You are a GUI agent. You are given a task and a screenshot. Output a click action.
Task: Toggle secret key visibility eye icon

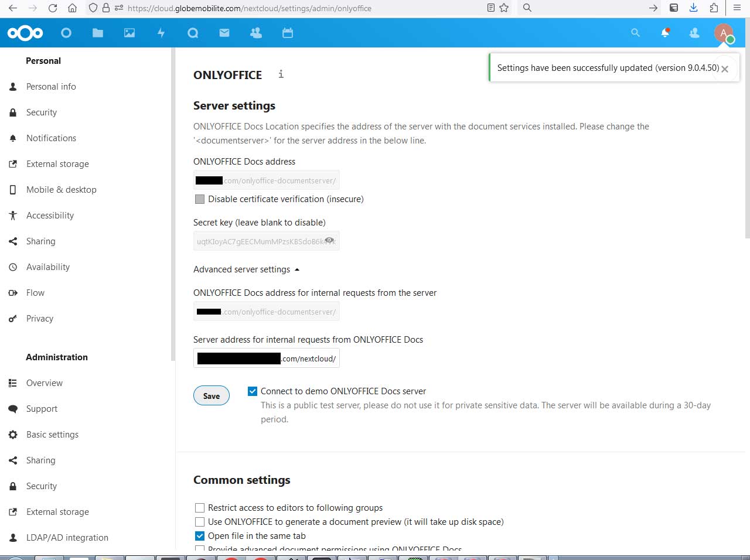(x=329, y=240)
